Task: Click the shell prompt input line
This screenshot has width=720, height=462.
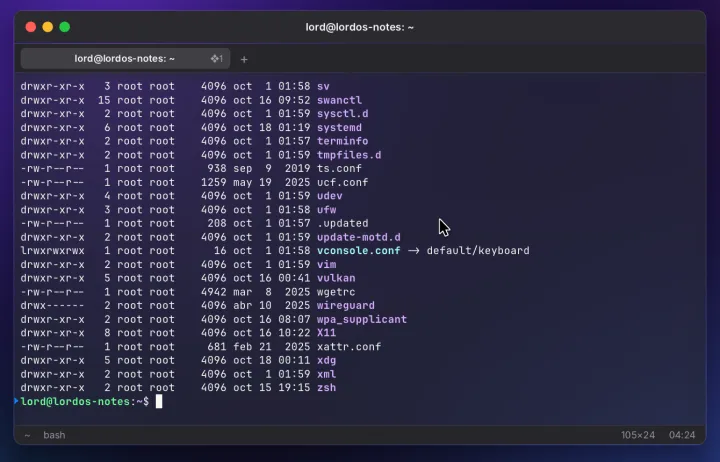Action: tap(360, 401)
